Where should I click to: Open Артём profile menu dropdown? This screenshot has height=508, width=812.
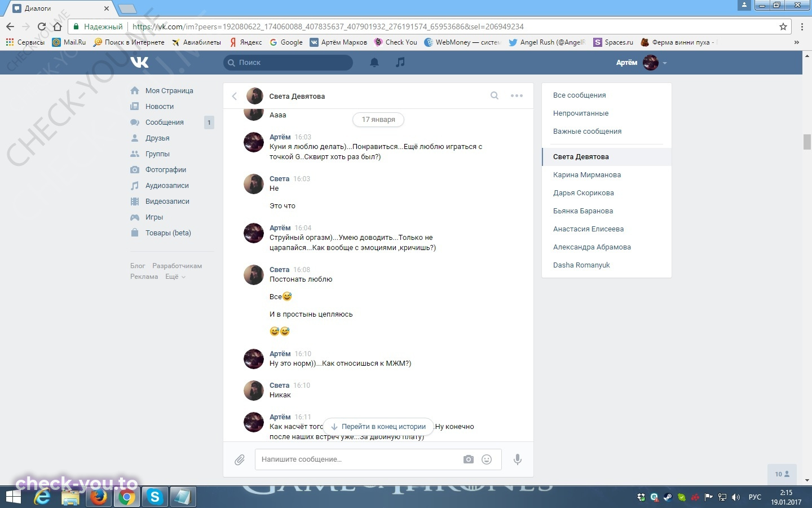[642, 63]
